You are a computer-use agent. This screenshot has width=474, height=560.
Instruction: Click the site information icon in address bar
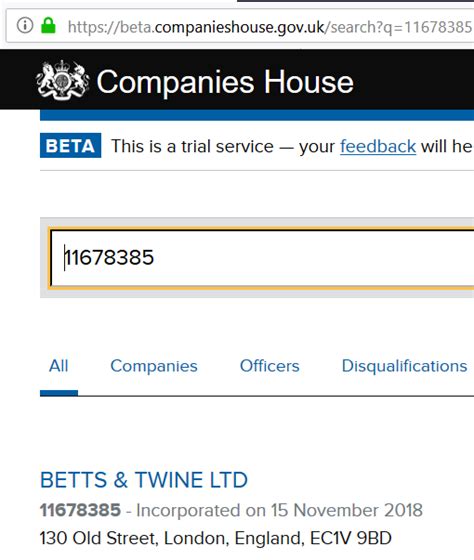pyautogui.click(x=25, y=25)
